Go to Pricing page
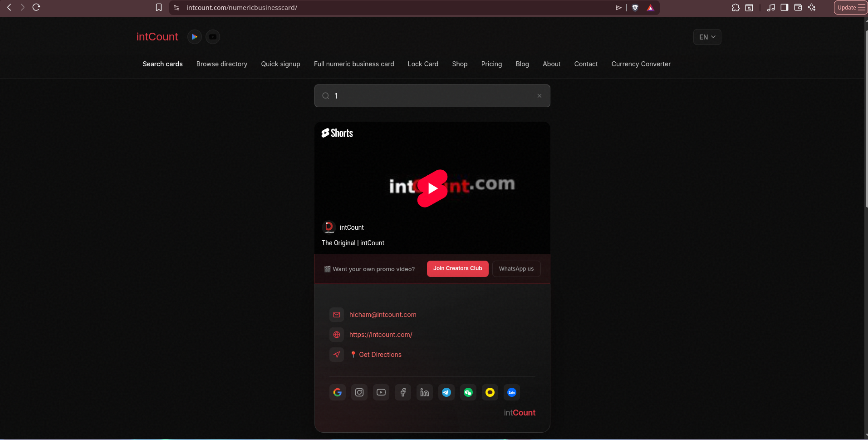 point(491,64)
